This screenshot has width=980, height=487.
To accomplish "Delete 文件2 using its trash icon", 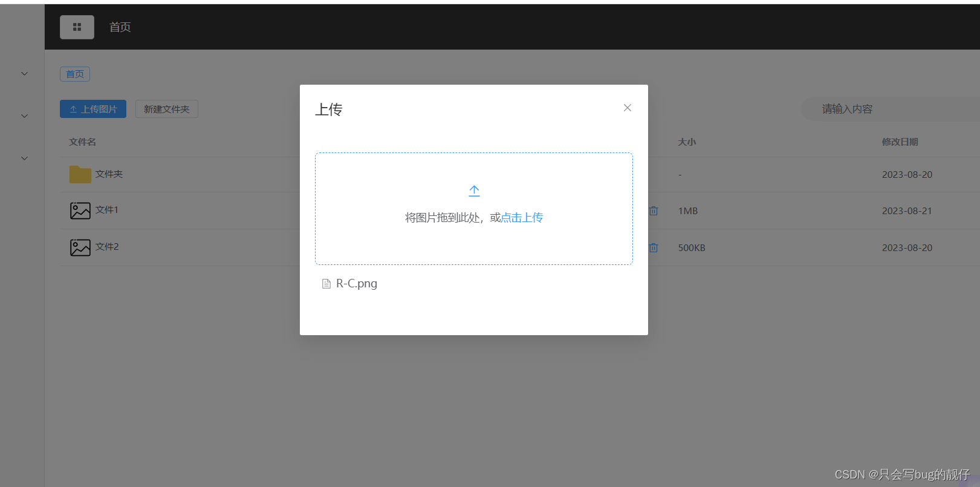I will pos(654,248).
